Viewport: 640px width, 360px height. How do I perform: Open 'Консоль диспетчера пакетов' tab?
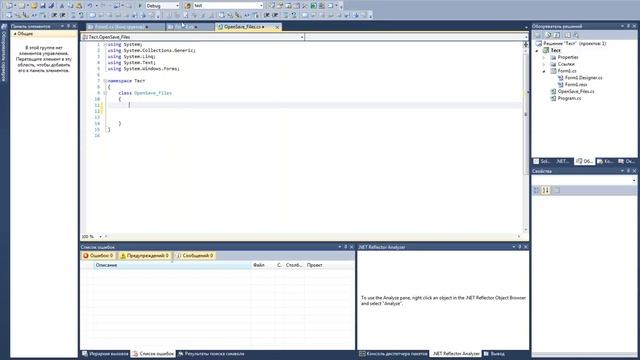(393, 354)
